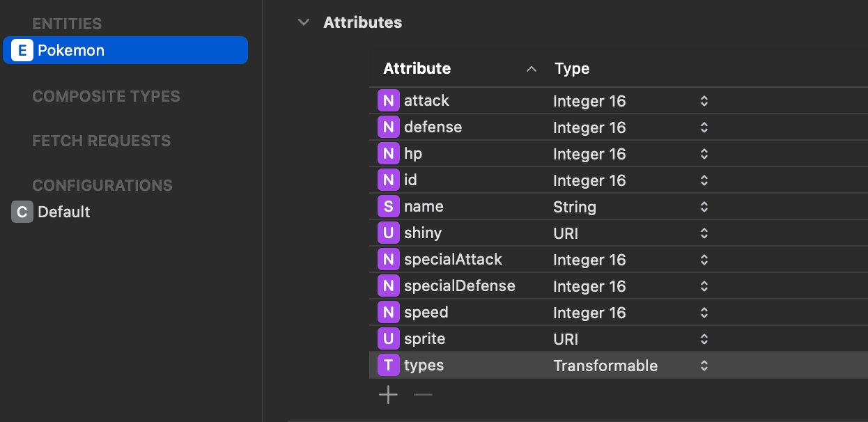This screenshot has height=422, width=868.
Task: Sort by the Attribute column header
Action: click(x=417, y=69)
